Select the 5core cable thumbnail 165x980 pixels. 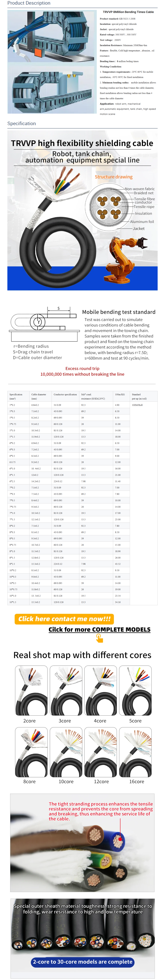coord(135,691)
